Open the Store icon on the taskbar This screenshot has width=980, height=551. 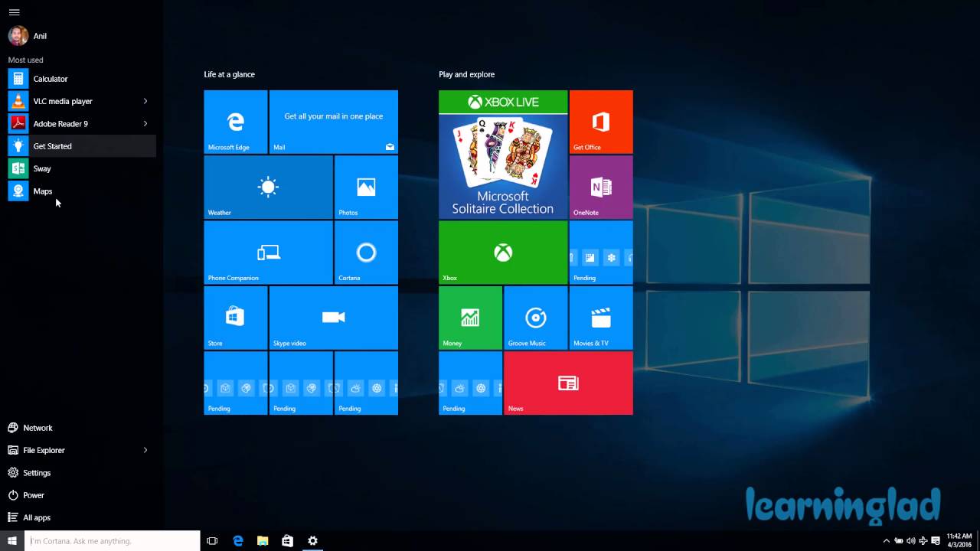click(x=287, y=540)
